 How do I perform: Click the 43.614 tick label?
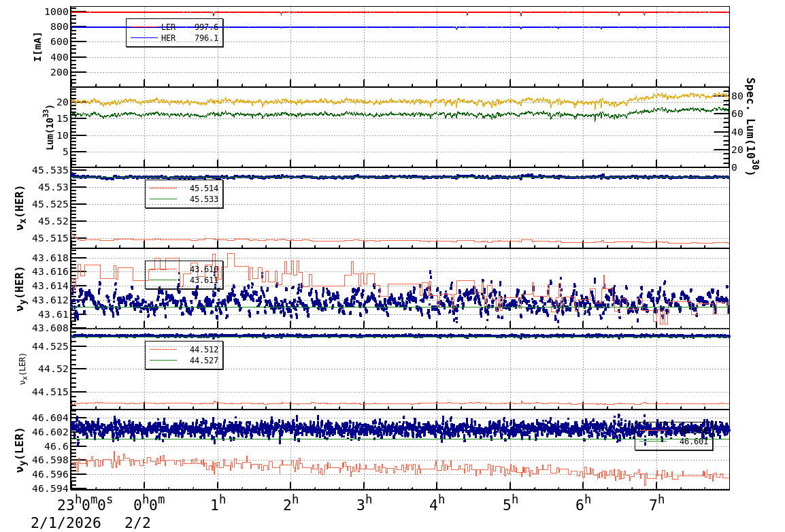50,286
